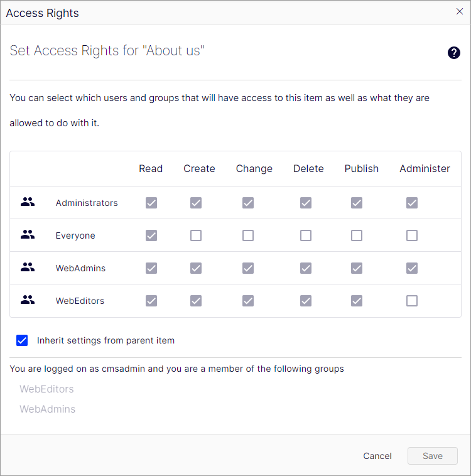The image size is (471, 476).
Task: Toggle Delete for WebEditors
Action: 306,301
